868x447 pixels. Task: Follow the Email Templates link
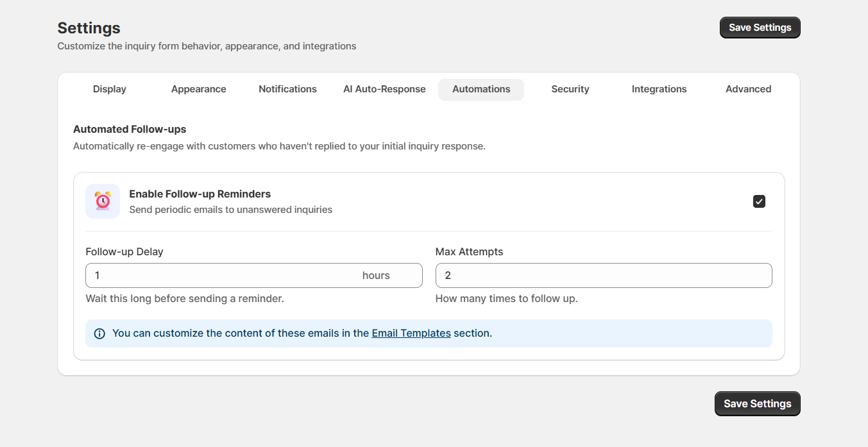(411, 333)
